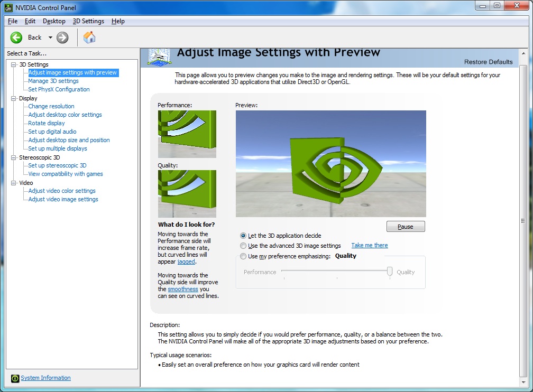Image resolution: width=533 pixels, height=392 pixels.
Task: Collapse the Stereoscopic 3D tree node
Action: tap(14, 157)
